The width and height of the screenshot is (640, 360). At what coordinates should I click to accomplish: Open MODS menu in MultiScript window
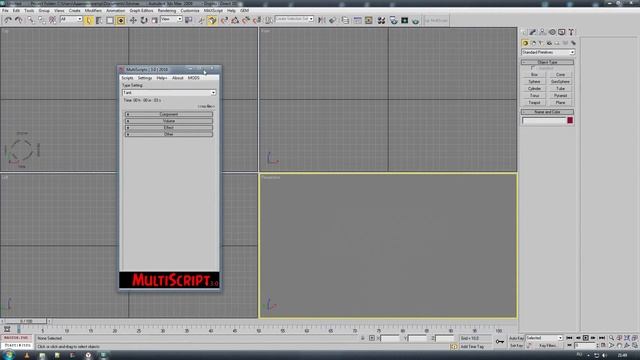point(193,78)
